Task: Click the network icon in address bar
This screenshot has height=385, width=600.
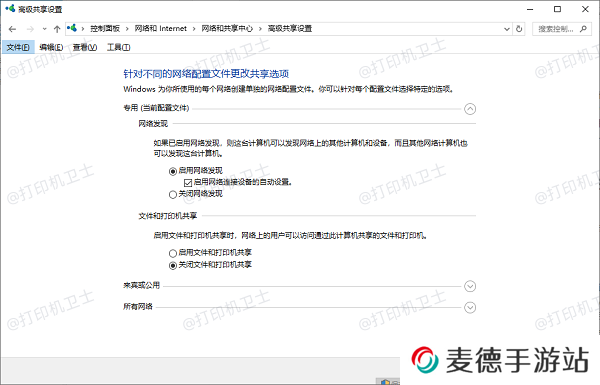Action: 72,28
